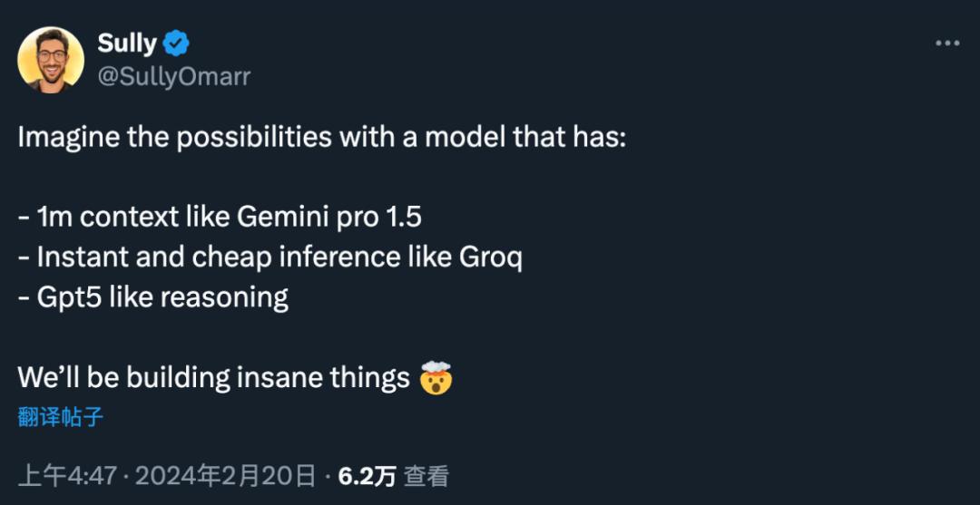
Task: Click the blue verified badge
Action: point(176,44)
